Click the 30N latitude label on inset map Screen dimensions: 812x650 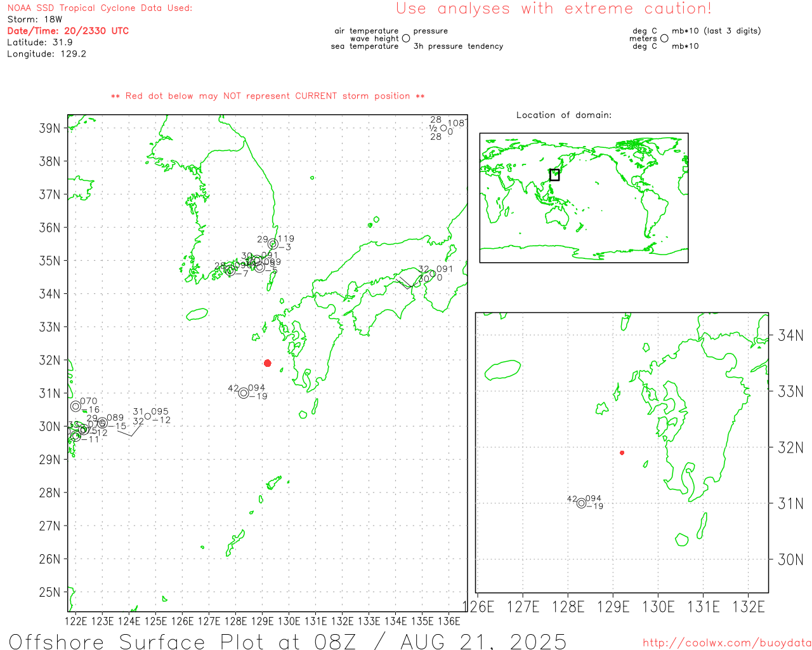pyautogui.click(x=790, y=559)
